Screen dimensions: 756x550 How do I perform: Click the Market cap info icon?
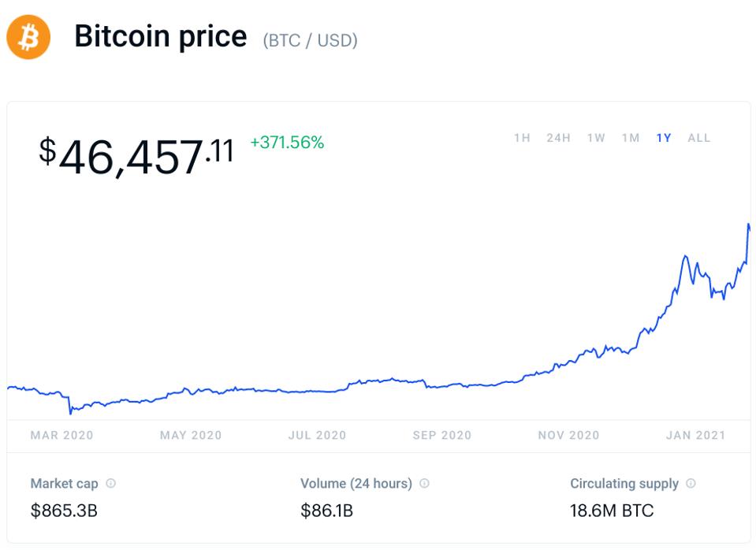111,484
